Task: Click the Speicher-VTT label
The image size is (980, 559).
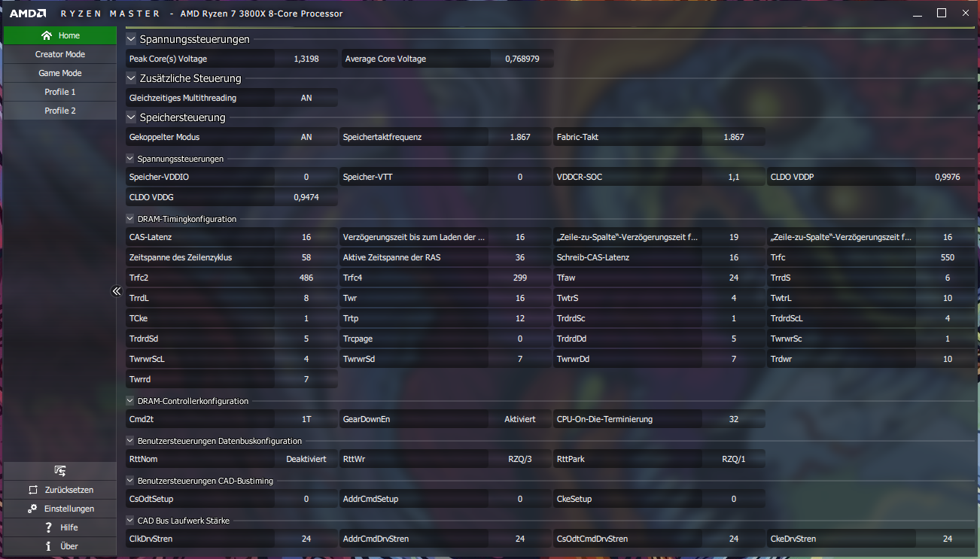Action: tap(367, 177)
